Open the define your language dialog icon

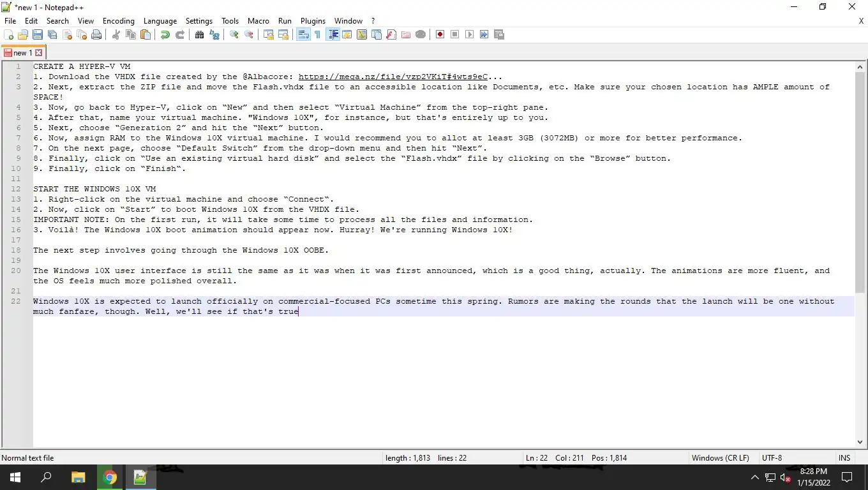(x=347, y=34)
